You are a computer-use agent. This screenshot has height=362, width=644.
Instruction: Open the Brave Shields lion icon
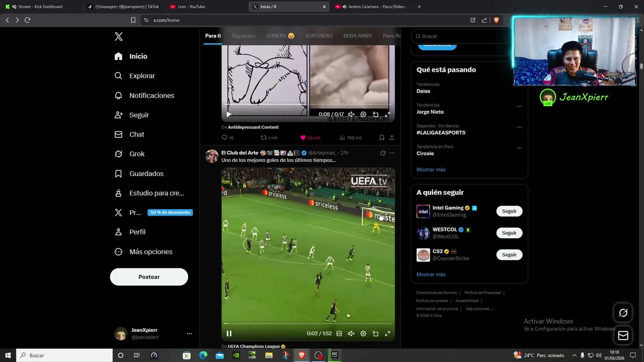[x=497, y=20]
